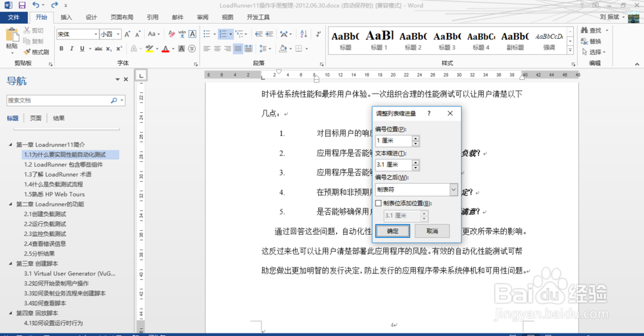Toggle Italic formatting
The width and height of the screenshot is (644, 336).
(72, 48)
